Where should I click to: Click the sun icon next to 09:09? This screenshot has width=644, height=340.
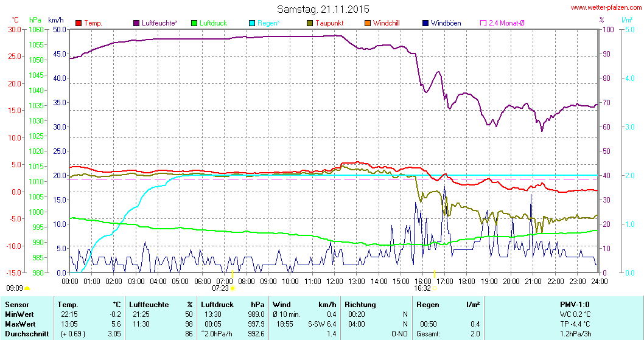point(27,288)
